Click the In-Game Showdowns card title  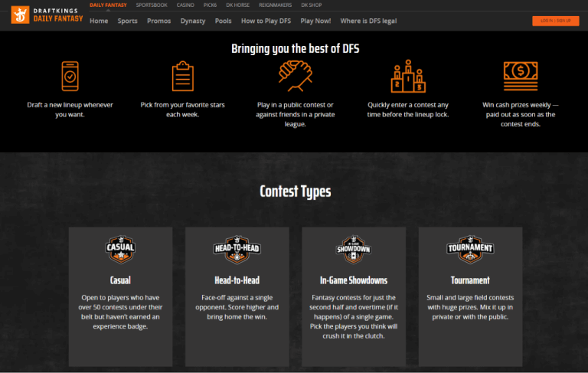click(354, 280)
